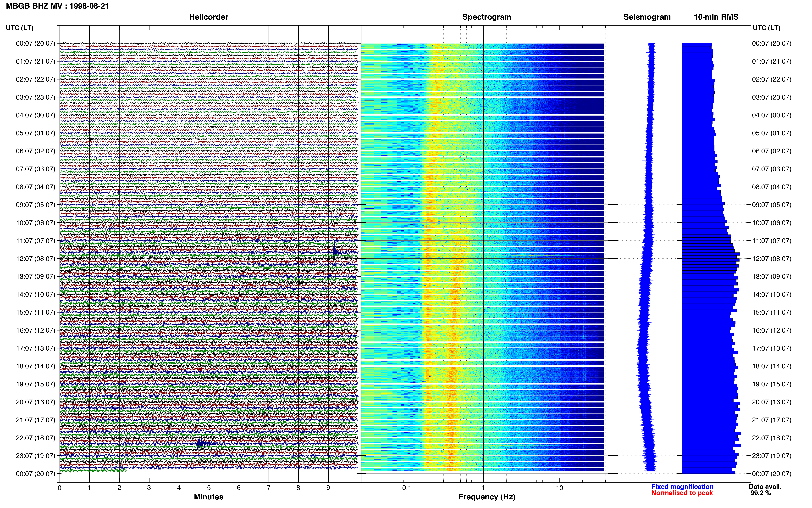Click the red 'Normalised to peak' legend text
Viewport: 812px width, 508px height.
click(682, 493)
